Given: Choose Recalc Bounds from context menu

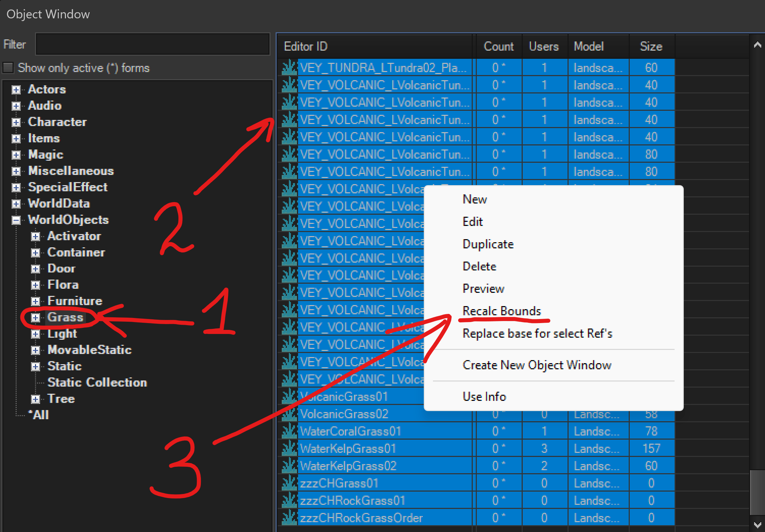Looking at the screenshot, I should [501, 311].
